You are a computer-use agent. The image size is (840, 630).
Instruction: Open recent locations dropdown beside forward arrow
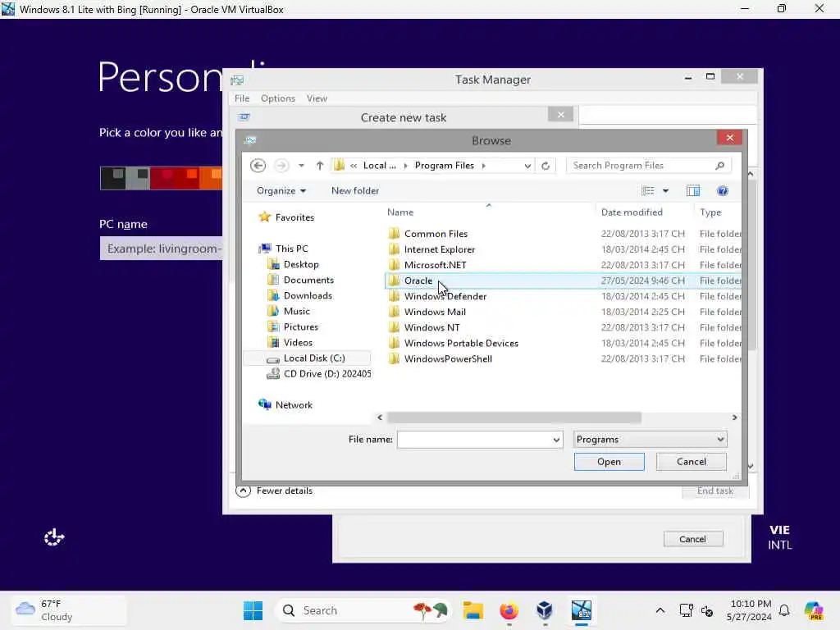(x=302, y=166)
